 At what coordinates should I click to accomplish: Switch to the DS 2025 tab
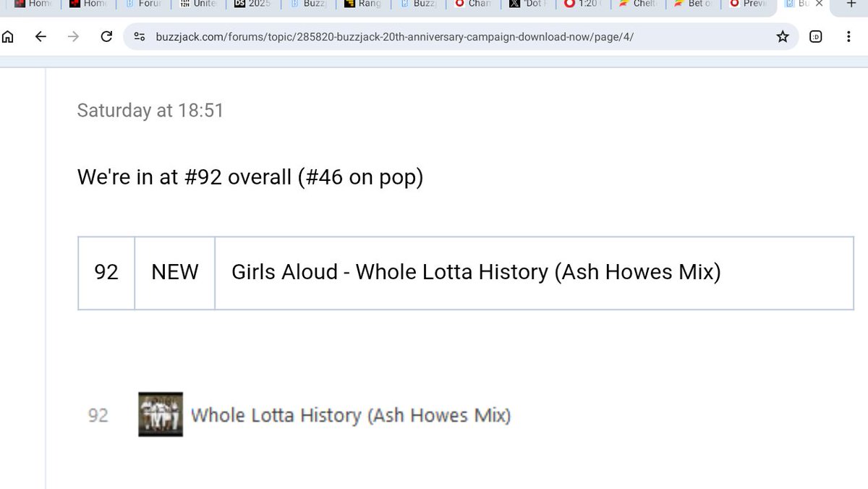[253, 4]
